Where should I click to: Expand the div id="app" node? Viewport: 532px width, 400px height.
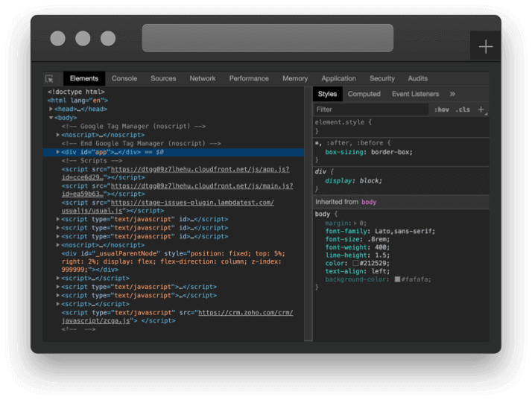58,152
